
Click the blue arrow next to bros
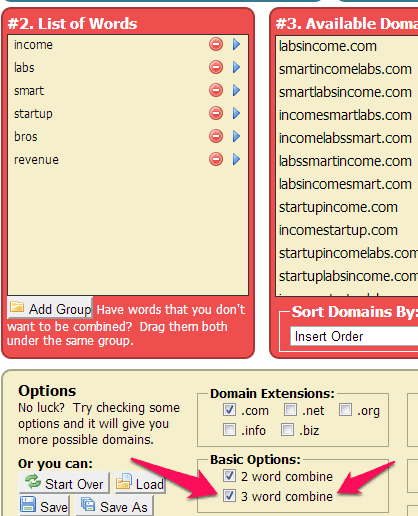tap(236, 136)
